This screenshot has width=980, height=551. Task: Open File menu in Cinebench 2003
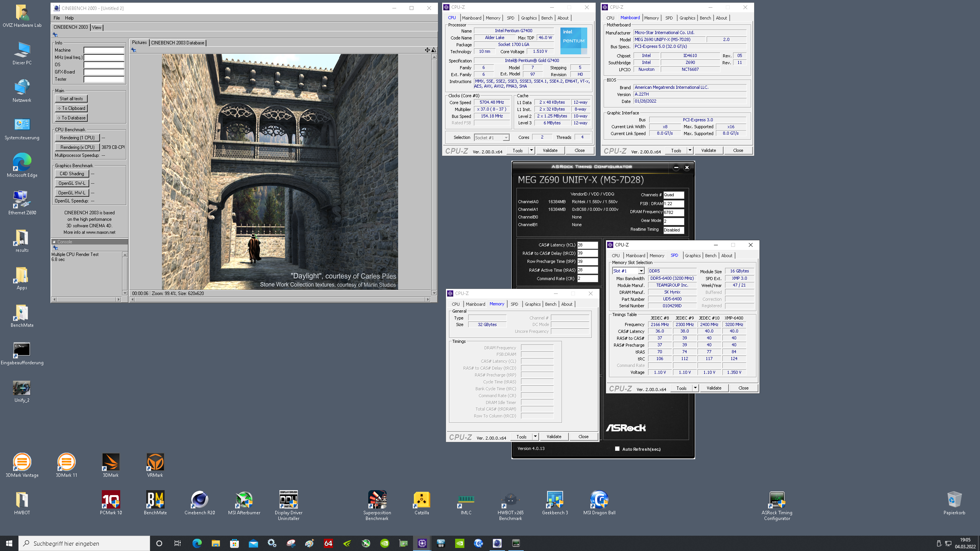(57, 18)
